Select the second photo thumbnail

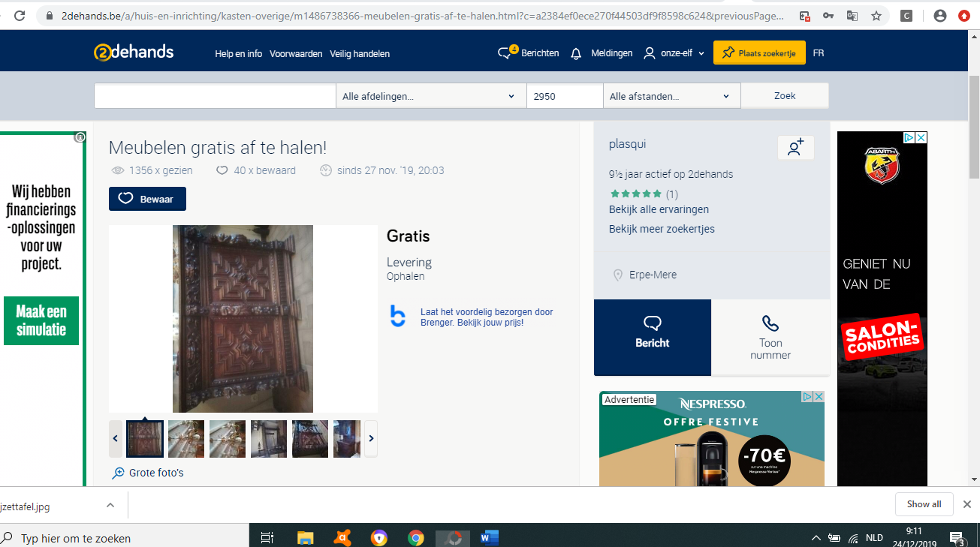pos(186,438)
